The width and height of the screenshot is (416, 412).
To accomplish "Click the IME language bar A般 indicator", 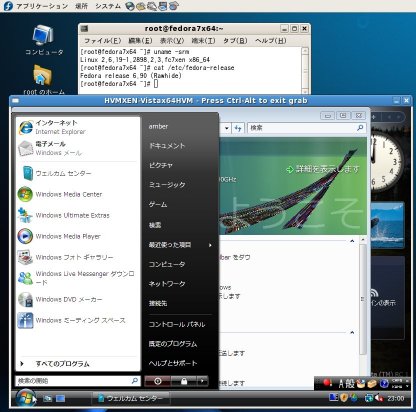I will tap(346, 383).
